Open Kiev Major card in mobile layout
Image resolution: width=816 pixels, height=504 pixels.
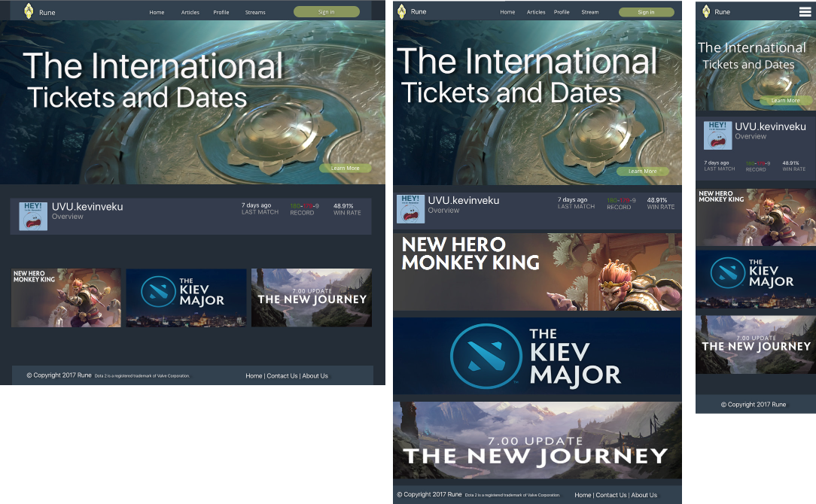pyautogui.click(x=756, y=279)
